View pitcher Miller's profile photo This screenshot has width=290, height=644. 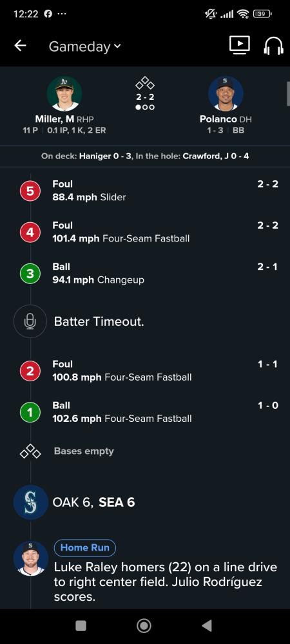coord(64,93)
